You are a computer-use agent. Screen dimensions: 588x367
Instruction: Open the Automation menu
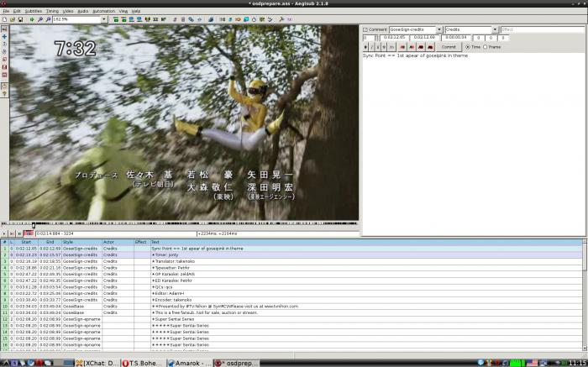pyautogui.click(x=103, y=11)
